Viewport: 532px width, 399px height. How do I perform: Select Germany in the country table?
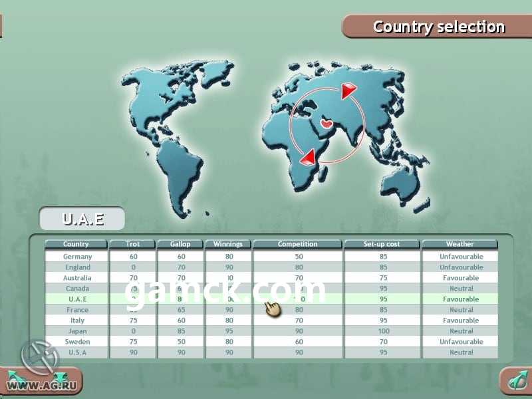[x=77, y=257]
